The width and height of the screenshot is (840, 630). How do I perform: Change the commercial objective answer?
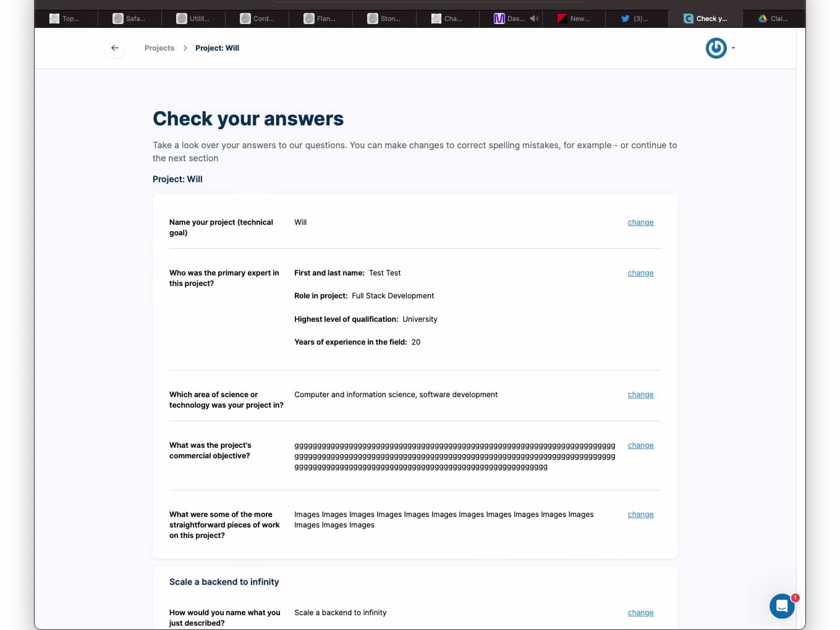(640, 445)
